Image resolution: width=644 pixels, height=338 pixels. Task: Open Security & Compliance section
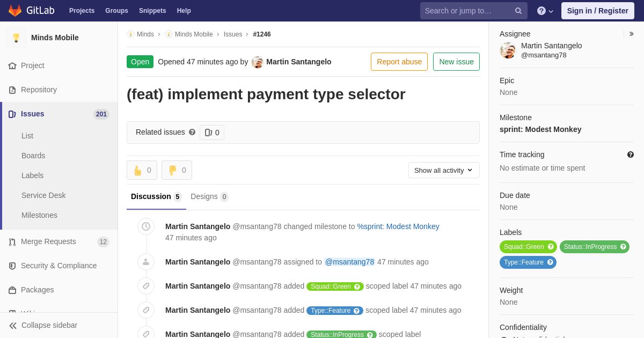59,266
